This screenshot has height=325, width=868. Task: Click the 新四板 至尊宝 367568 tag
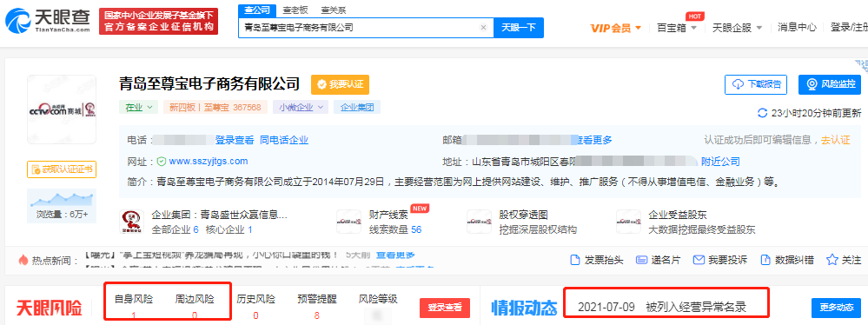(x=215, y=108)
